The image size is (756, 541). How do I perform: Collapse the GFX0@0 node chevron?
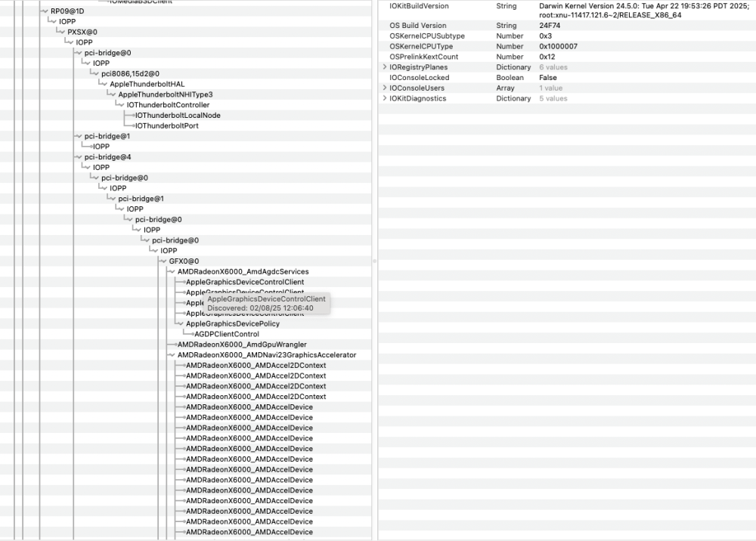(x=163, y=261)
